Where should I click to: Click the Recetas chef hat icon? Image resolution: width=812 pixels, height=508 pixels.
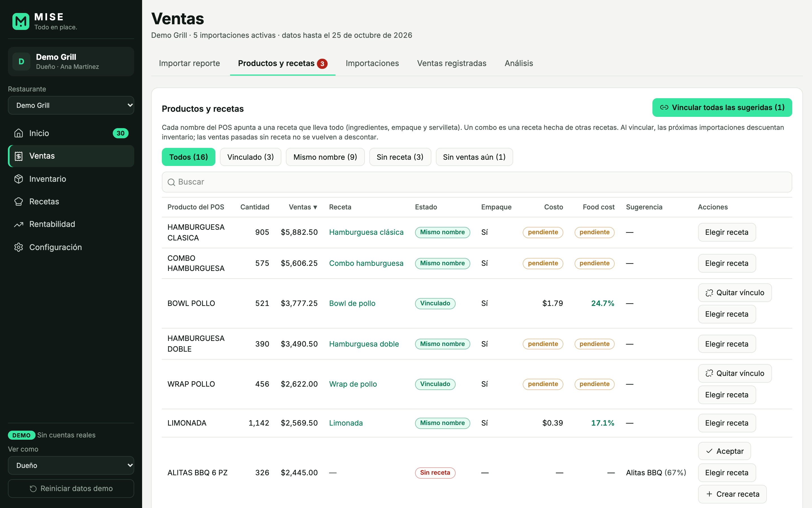click(19, 202)
